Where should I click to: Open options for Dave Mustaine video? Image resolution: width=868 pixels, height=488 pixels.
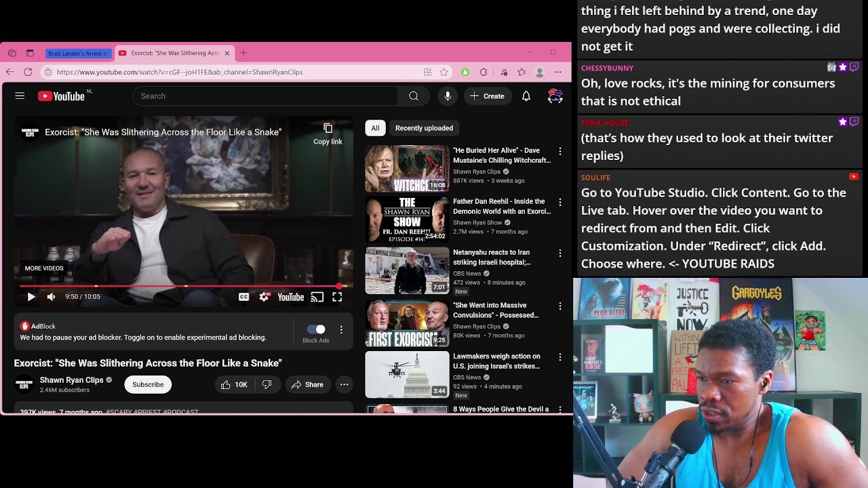pyautogui.click(x=560, y=151)
